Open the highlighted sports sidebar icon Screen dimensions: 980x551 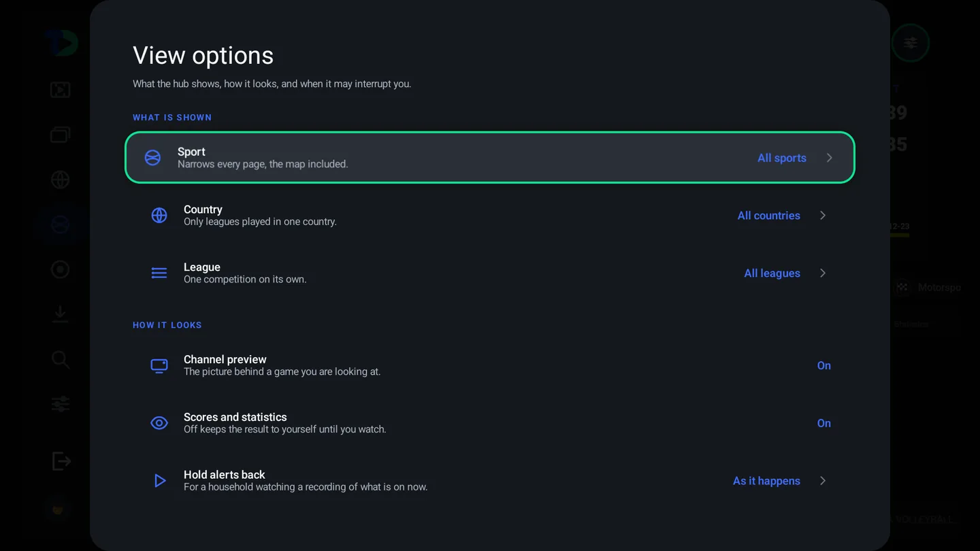61,224
